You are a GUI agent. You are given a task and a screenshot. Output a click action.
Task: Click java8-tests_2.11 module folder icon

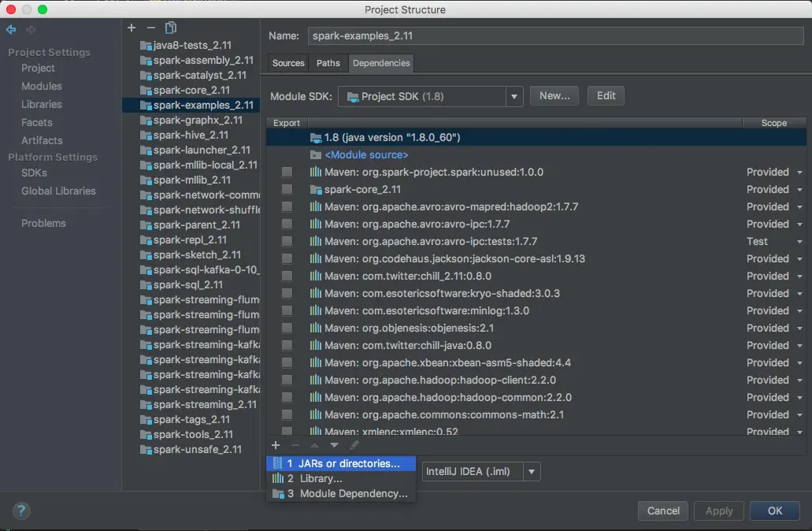click(x=146, y=46)
